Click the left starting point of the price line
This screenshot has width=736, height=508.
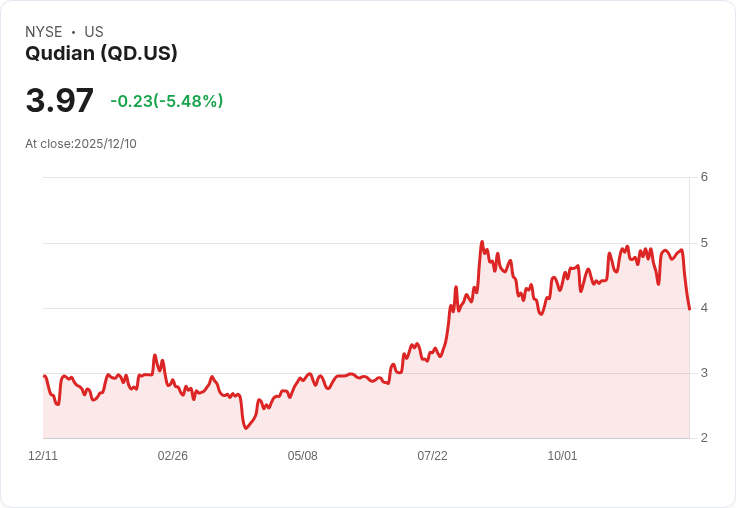[44, 376]
